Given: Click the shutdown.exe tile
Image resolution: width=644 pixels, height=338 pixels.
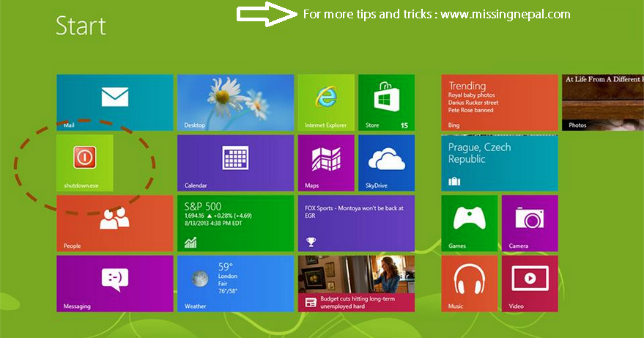Looking at the screenshot, I should [x=85, y=163].
